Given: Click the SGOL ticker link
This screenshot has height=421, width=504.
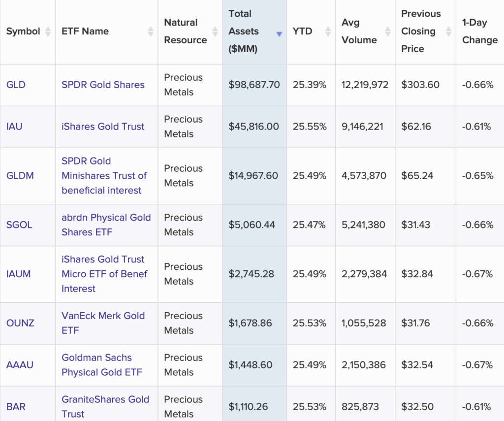Looking at the screenshot, I should 19,225.
